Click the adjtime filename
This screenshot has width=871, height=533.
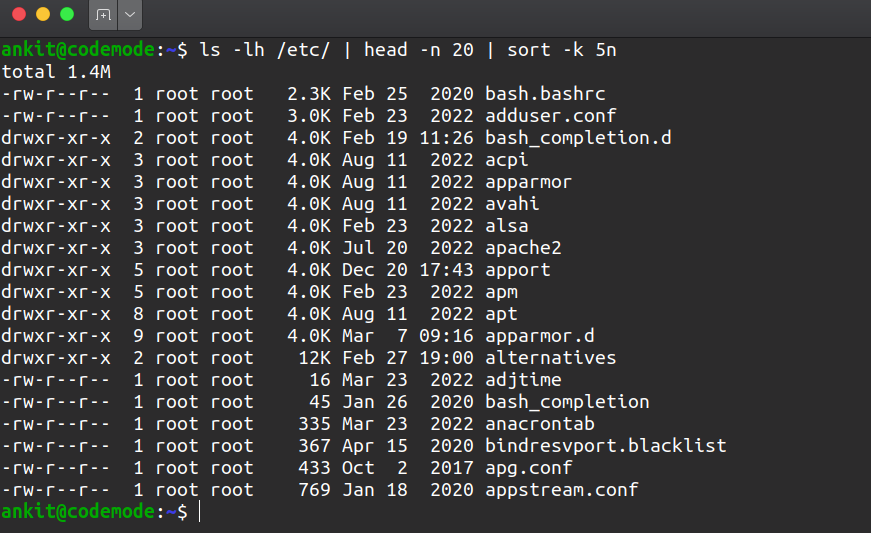tap(523, 380)
